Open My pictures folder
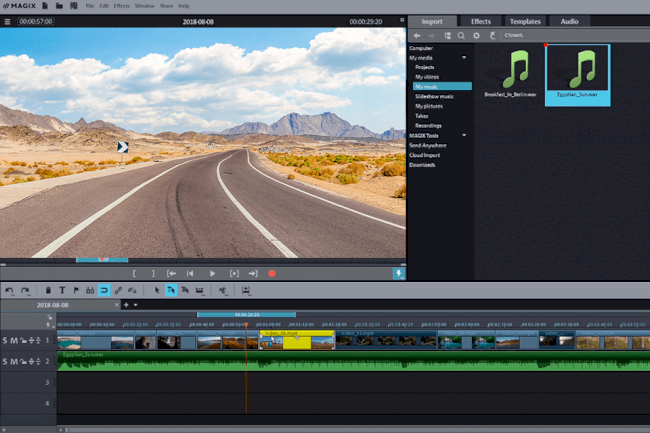Viewport: 650px width, 433px height. [429, 106]
